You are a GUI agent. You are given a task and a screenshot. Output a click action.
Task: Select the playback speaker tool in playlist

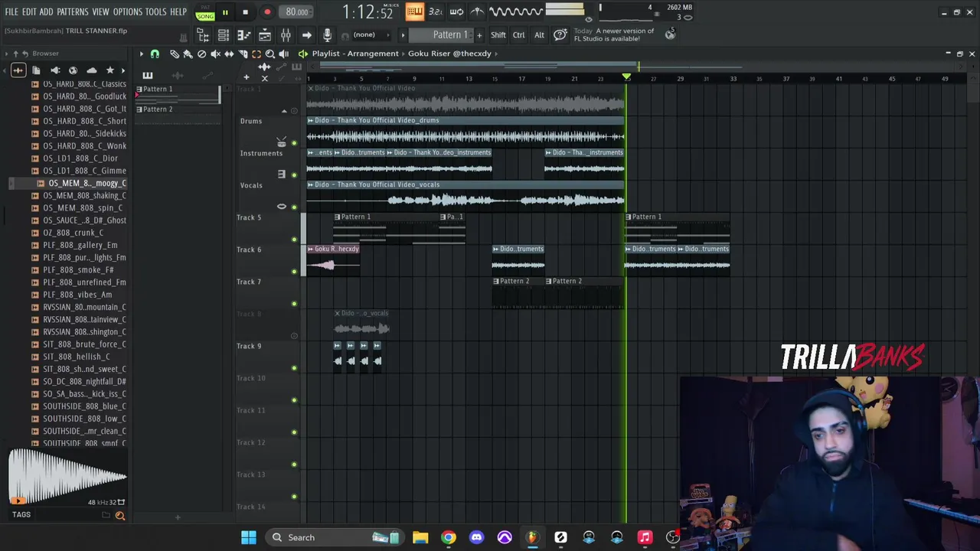click(284, 54)
